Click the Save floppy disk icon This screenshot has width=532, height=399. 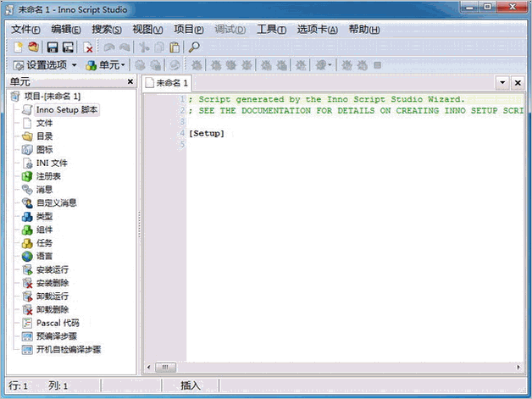53,47
